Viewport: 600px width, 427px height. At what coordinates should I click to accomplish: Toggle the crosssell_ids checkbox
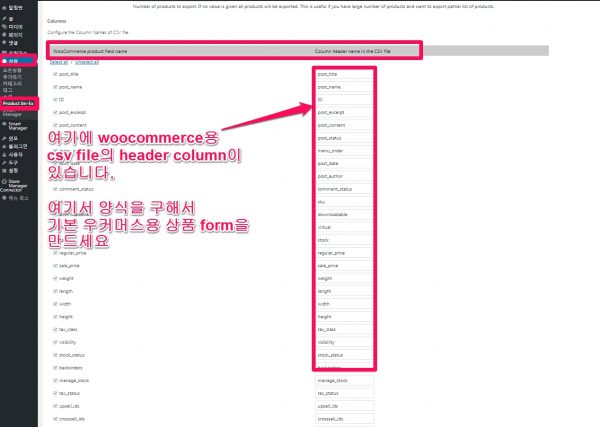pyautogui.click(x=55, y=419)
